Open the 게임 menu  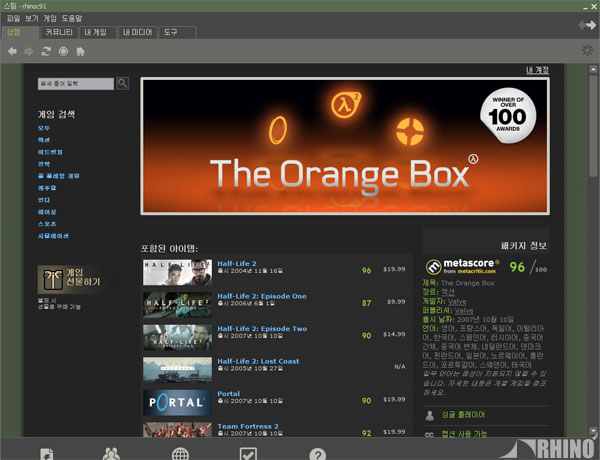[x=50, y=18]
